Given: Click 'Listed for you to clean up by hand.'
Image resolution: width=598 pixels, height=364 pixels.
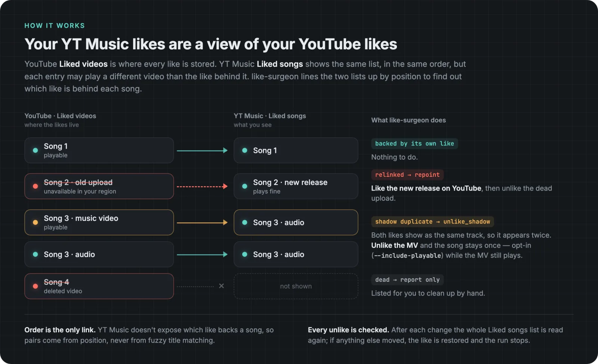Looking at the screenshot, I should tap(428, 293).
